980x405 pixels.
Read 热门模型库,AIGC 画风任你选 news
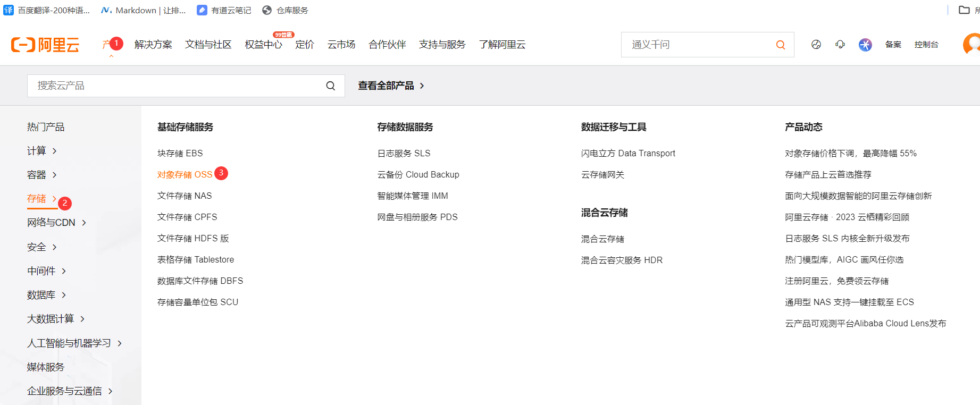tap(844, 259)
